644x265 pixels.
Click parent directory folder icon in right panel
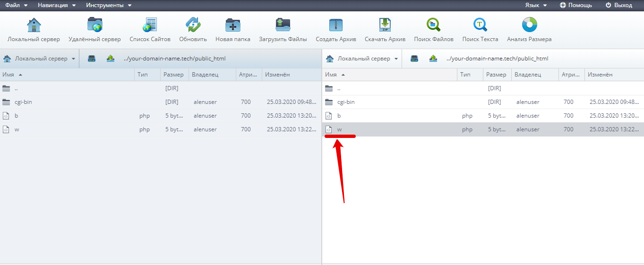click(329, 88)
